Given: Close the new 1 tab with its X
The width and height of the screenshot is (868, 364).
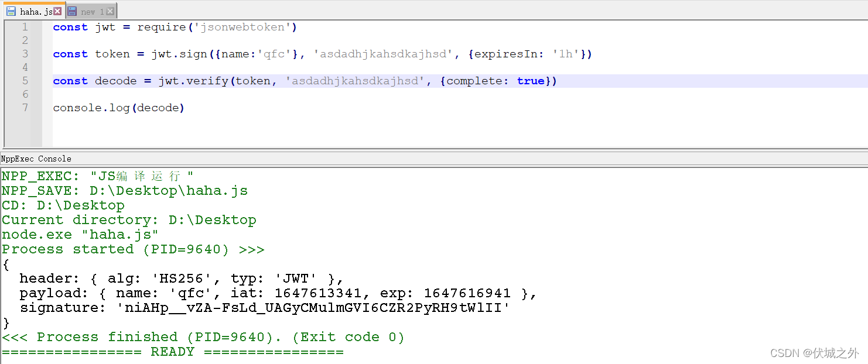Looking at the screenshot, I should pyautogui.click(x=111, y=11).
